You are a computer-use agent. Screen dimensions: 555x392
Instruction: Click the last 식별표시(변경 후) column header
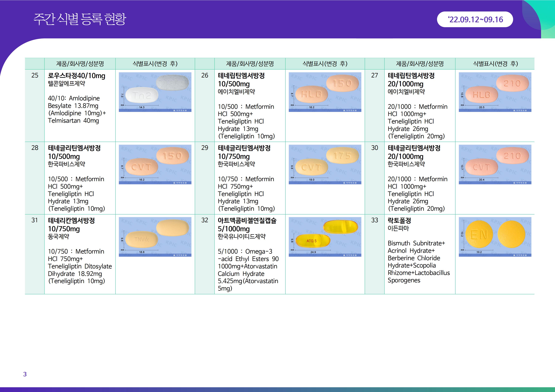coord(495,64)
